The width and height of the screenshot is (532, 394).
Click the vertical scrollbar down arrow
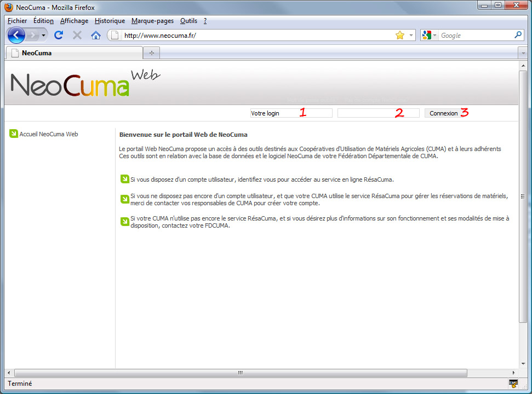(523, 363)
